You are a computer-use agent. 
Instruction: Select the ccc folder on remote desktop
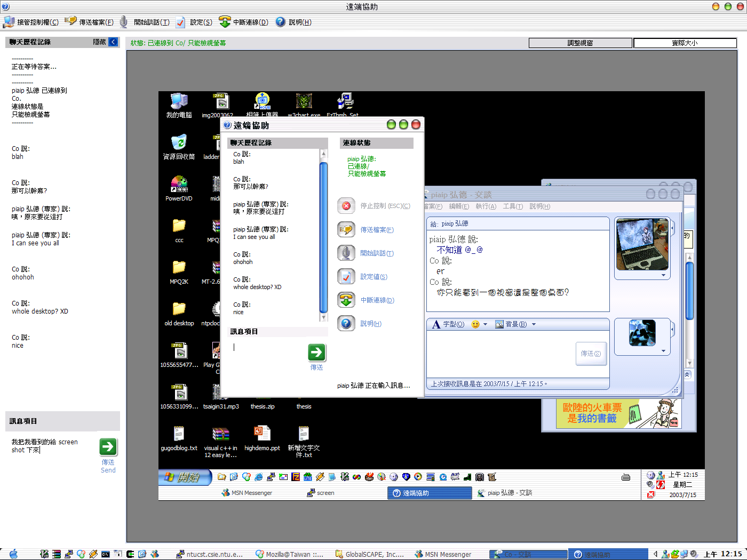pos(179,230)
